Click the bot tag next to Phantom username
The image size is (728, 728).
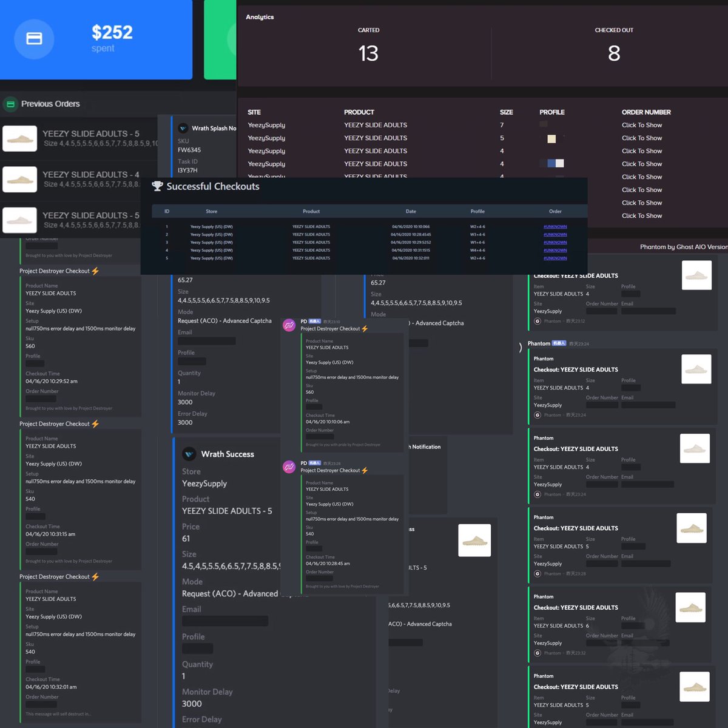click(x=559, y=343)
